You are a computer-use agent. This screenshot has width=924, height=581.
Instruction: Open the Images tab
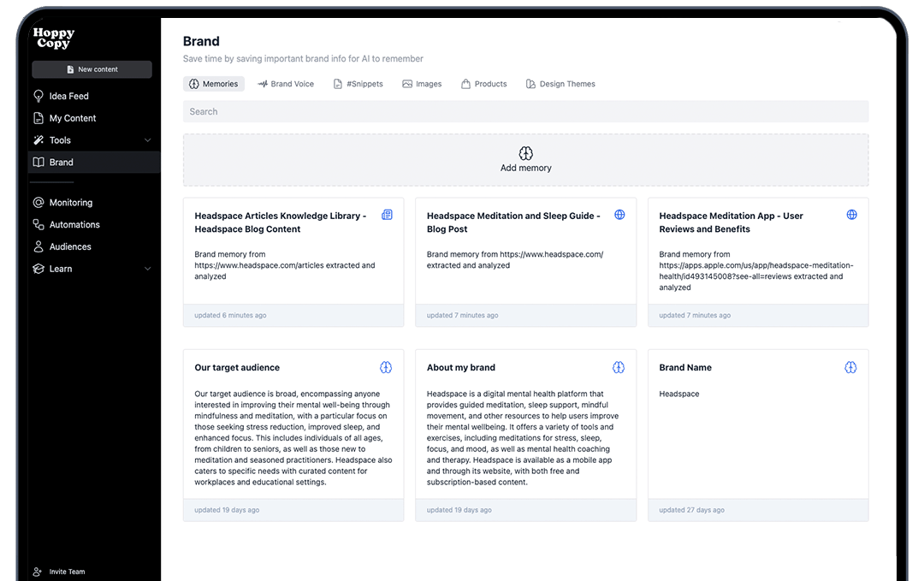tap(422, 84)
